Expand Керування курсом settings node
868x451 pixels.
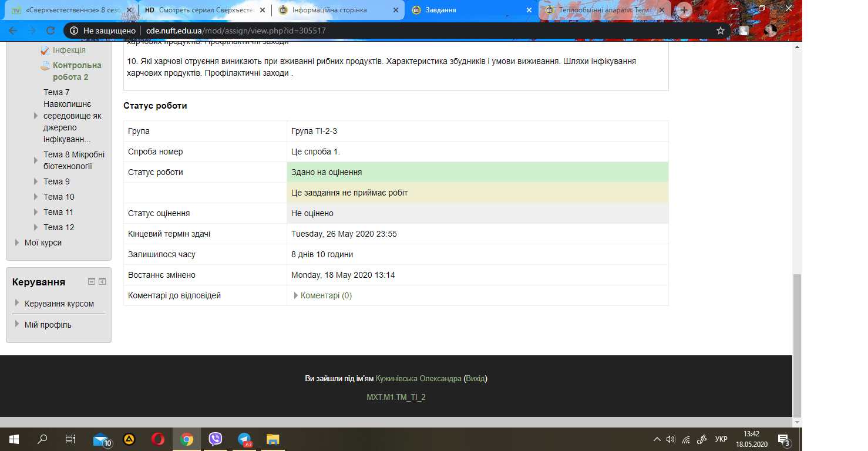[x=16, y=304]
